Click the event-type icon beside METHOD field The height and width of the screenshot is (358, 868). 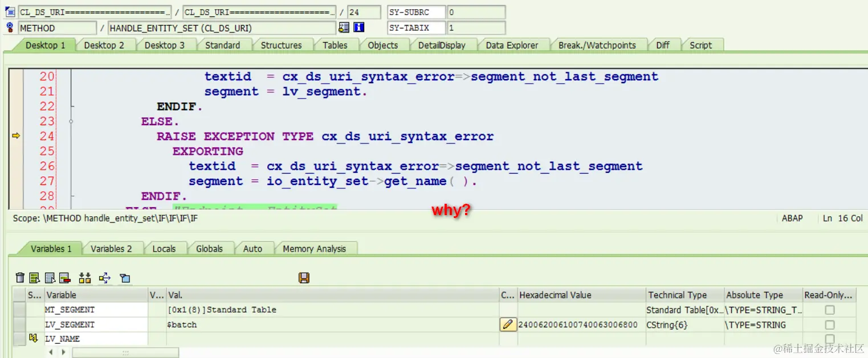coord(10,27)
